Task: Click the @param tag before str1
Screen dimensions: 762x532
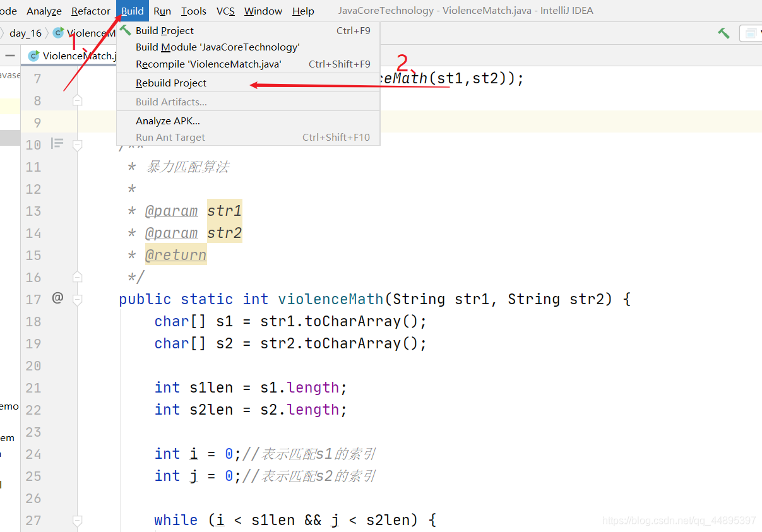Action: [x=171, y=211]
